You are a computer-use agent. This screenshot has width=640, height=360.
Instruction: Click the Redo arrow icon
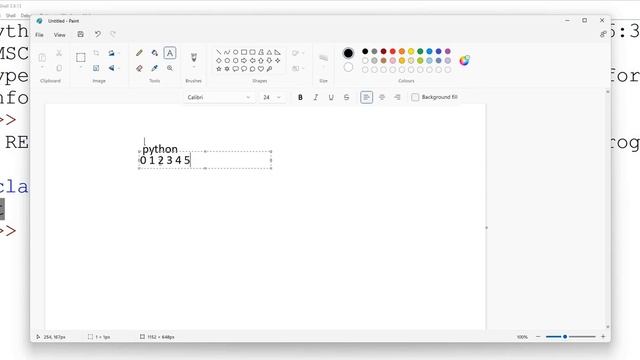(113, 34)
